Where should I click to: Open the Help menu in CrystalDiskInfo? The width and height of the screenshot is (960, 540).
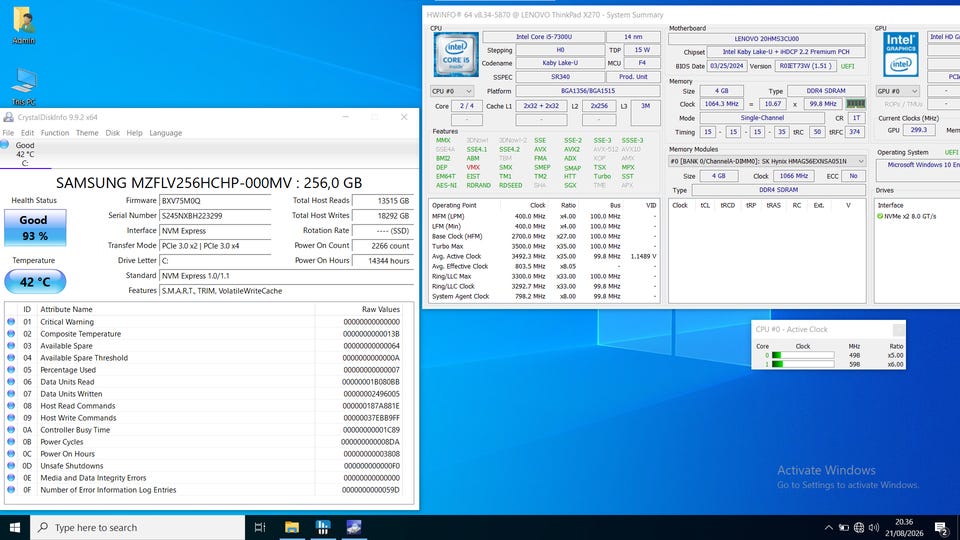(x=134, y=133)
